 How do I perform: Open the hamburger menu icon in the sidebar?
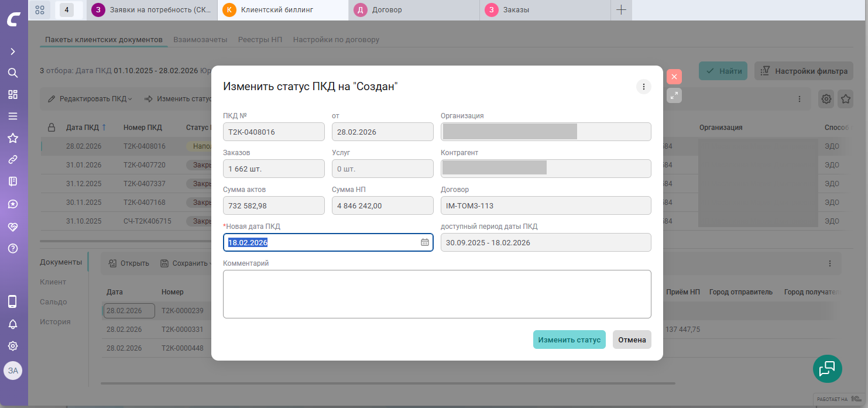point(13,116)
